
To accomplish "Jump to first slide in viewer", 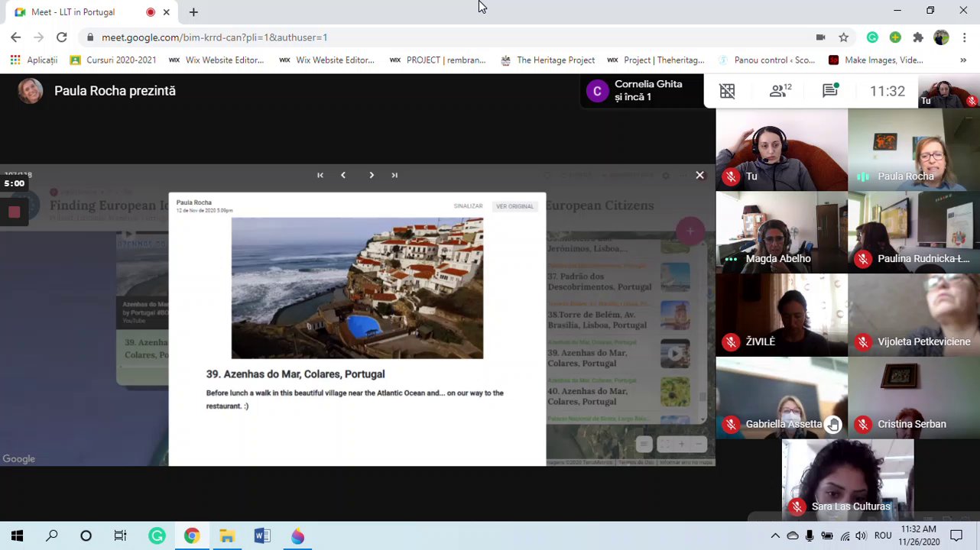I will click(320, 175).
